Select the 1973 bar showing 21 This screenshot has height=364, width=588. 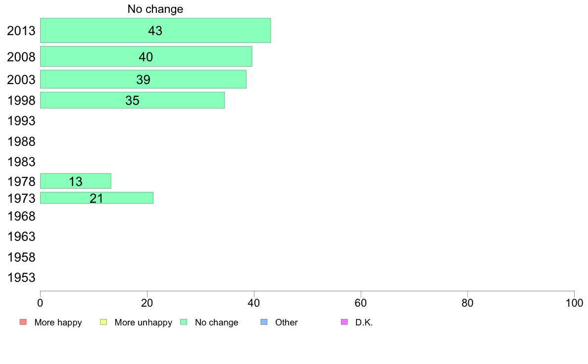pos(97,198)
